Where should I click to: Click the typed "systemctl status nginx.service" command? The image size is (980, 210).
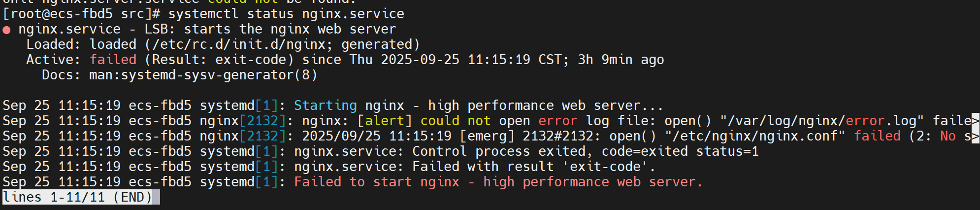point(286,14)
